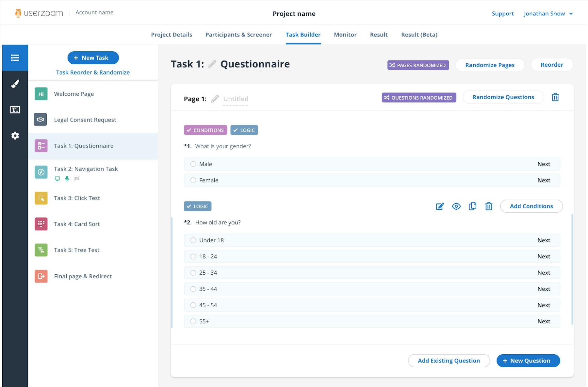This screenshot has width=588, height=387.
Task: Delete question 2 with trash icon
Action: [x=489, y=206]
